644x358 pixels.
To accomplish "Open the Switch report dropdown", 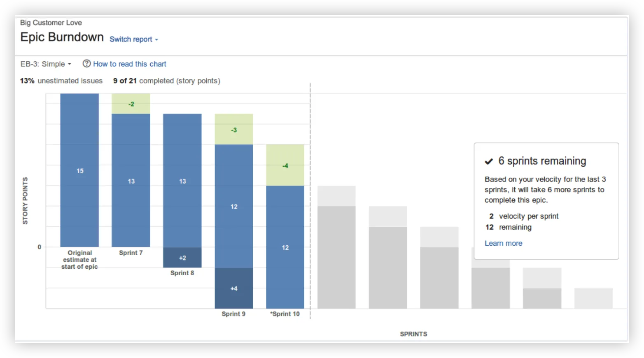I will point(134,40).
